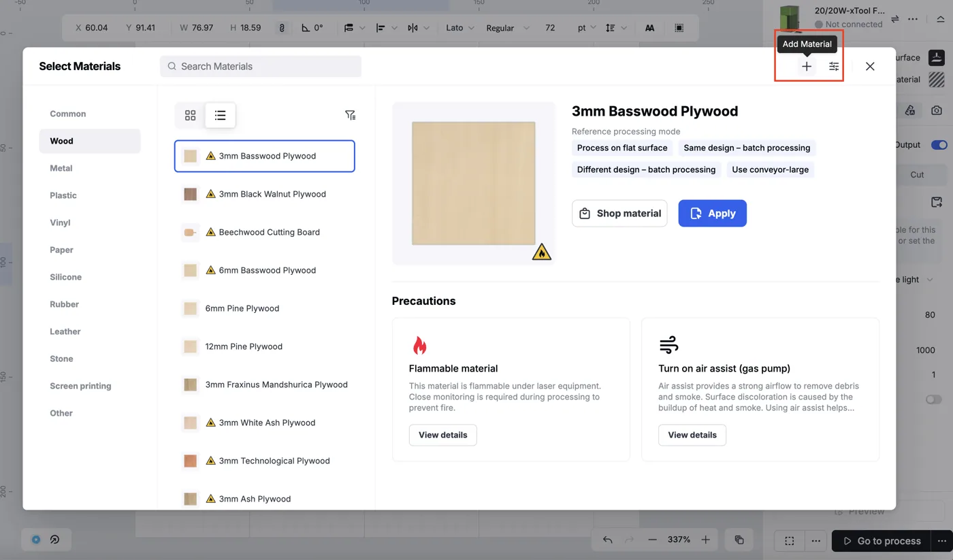Open the Regular font style dropdown
Image resolution: width=953 pixels, height=560 pixels.
[x=507, y=28]
